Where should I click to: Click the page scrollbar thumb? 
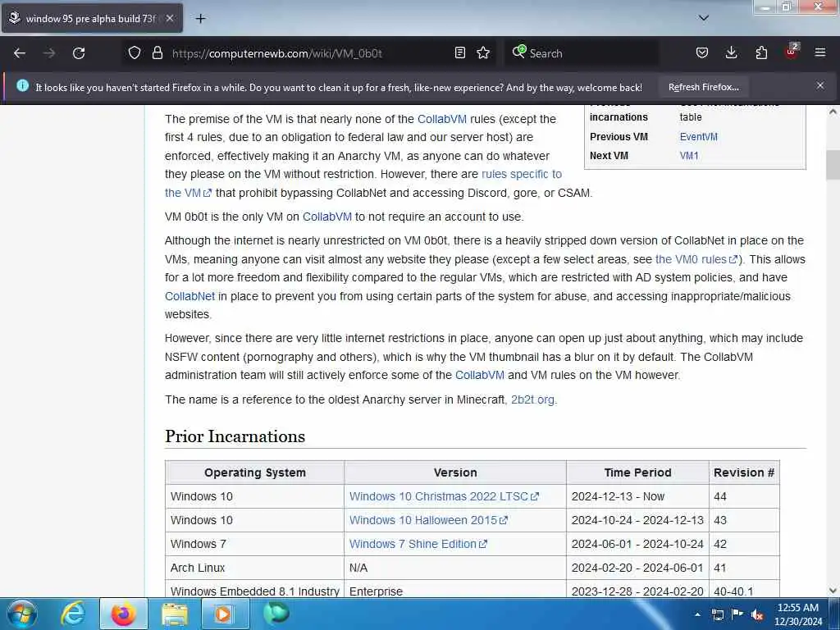point(833,165)
